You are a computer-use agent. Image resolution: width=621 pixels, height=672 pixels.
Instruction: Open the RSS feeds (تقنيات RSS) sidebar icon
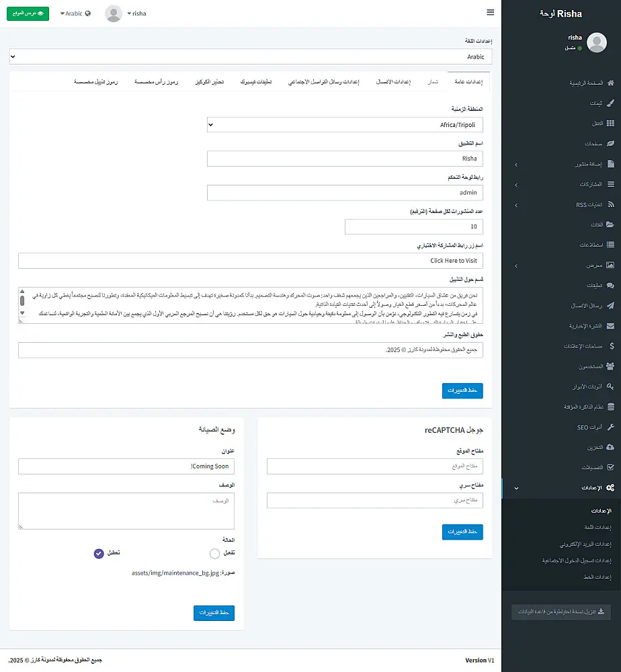point(612,204)
